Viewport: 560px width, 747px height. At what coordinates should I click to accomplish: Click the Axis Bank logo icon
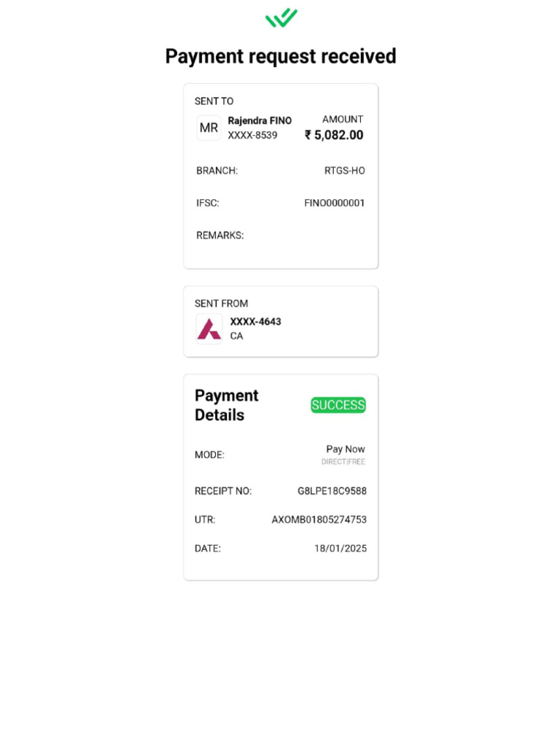tap(209, 329)
